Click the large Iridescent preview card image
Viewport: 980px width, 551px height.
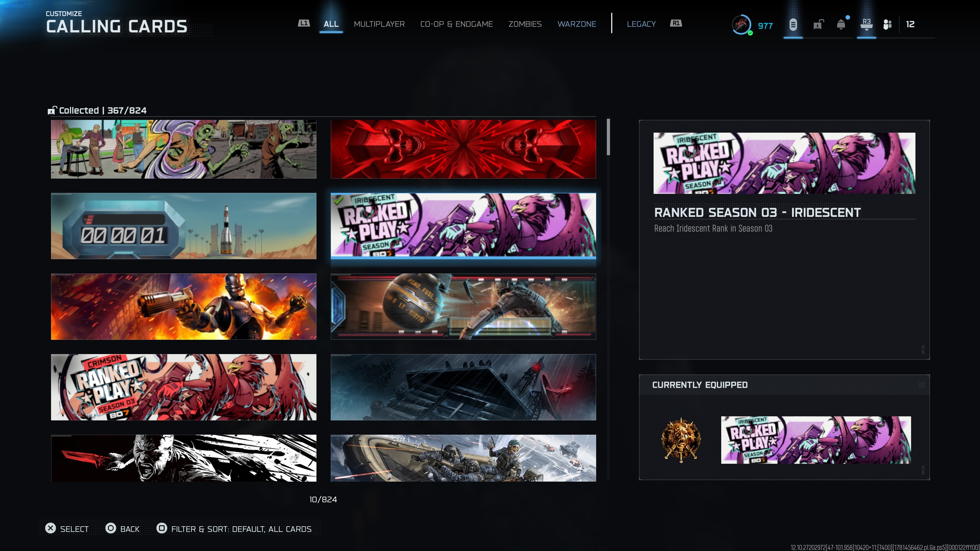tap(785, 163)
